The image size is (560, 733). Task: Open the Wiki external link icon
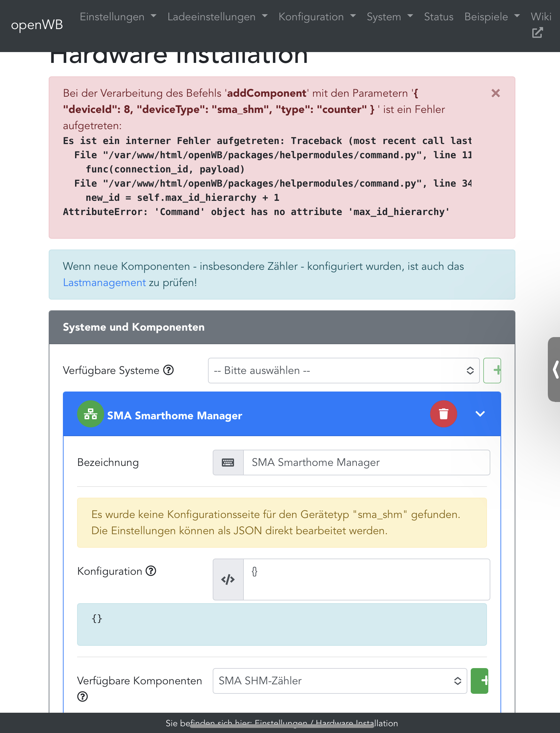(x=537, y=33)
